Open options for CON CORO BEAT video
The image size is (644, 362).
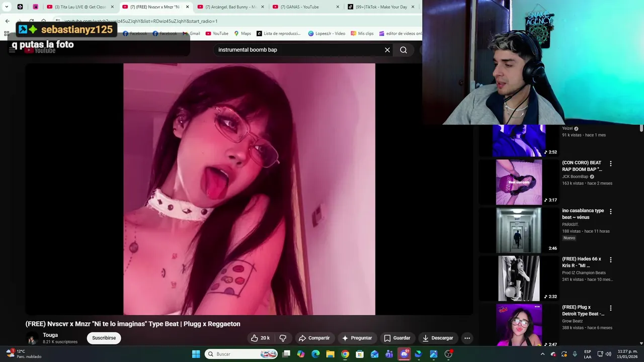pyautogui.click(x=611, y=164)
